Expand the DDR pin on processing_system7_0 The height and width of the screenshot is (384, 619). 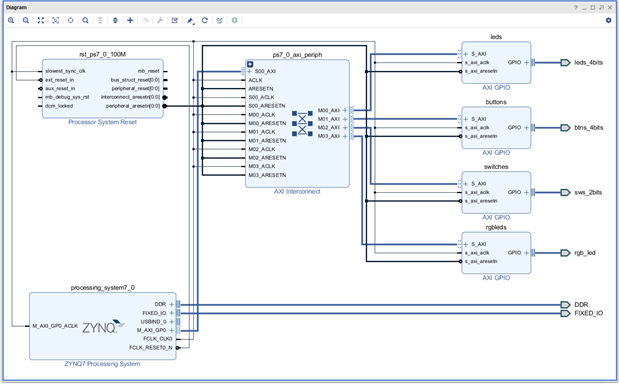[x=172, y=304]
